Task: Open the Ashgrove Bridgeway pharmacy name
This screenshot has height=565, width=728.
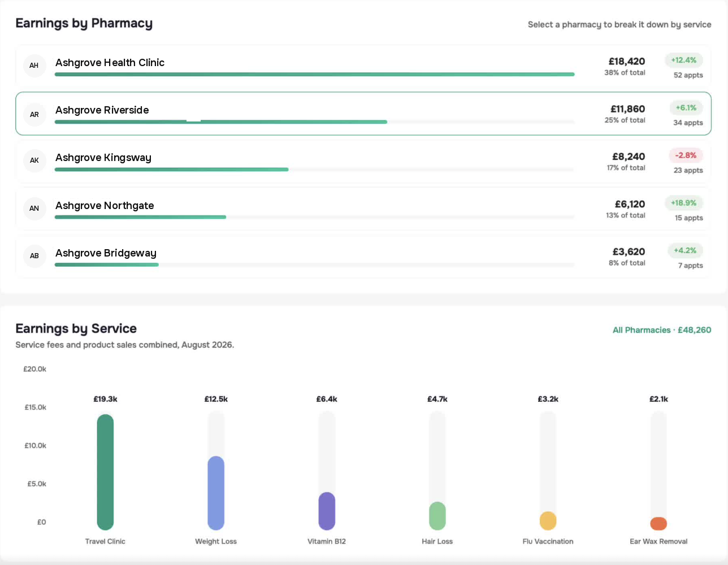Action: click(106, 253)
